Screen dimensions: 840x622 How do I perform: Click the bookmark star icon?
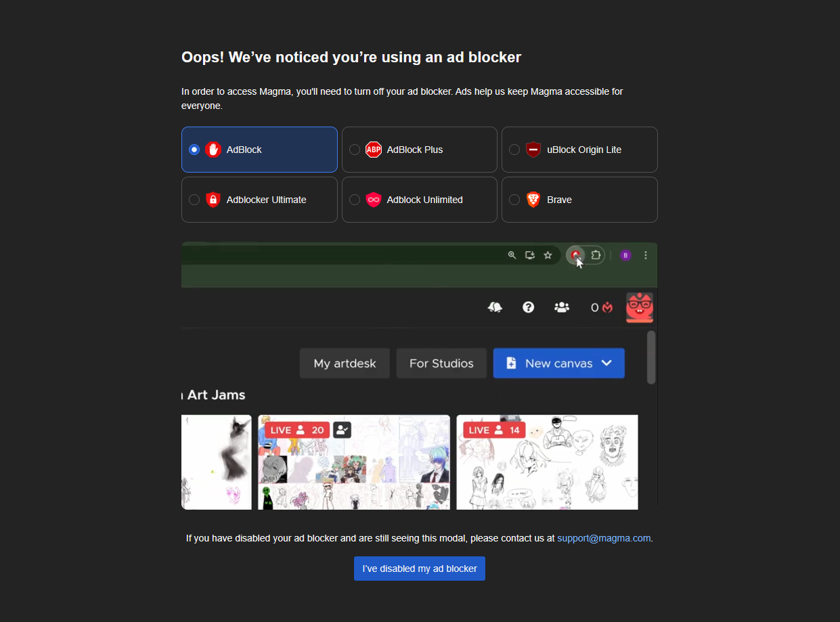point(548,255)
